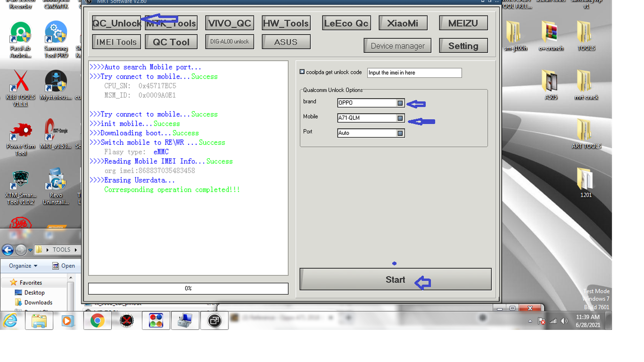Image resolution: width=644 pixels, height=362 pixels.
Task: Open the Mysterious desktop shortcut
Action: point(56,85)
